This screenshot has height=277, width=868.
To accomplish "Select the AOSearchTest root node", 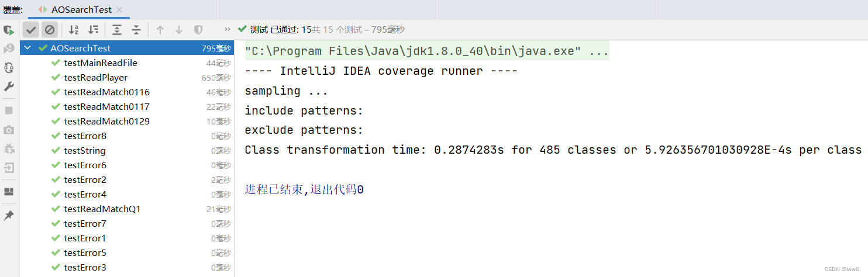I will tap(126, 48).
